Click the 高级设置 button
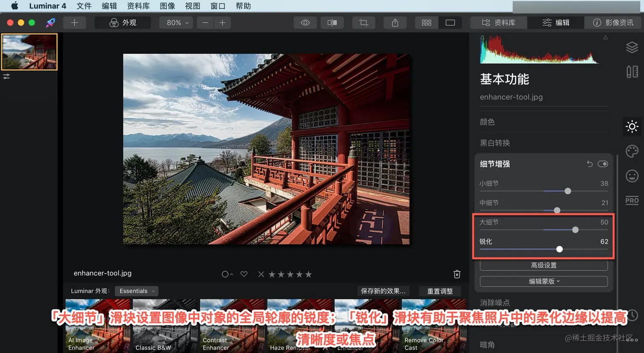The height and width of the screenshot is (353, 644). pyautogui.click(x=544, y=265)
